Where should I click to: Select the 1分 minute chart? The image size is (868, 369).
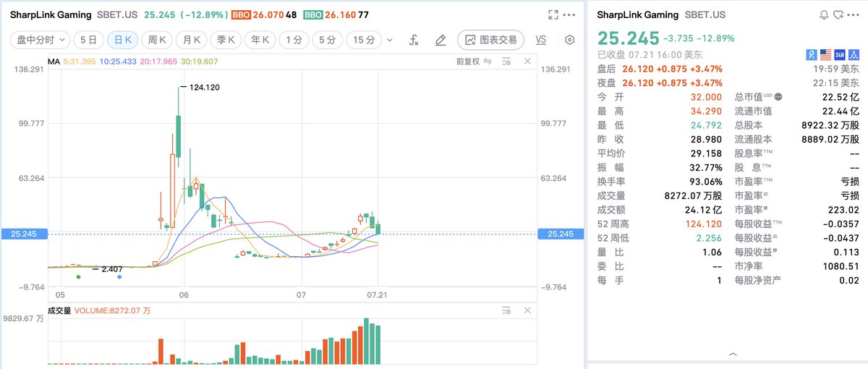click(x=294, y=41)
